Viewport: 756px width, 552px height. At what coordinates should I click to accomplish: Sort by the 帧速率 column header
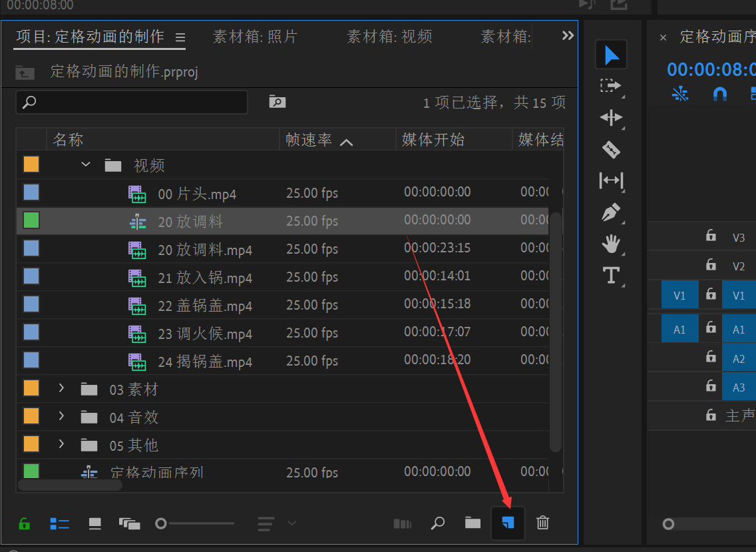pyautogui.click(x=337, y=140)
